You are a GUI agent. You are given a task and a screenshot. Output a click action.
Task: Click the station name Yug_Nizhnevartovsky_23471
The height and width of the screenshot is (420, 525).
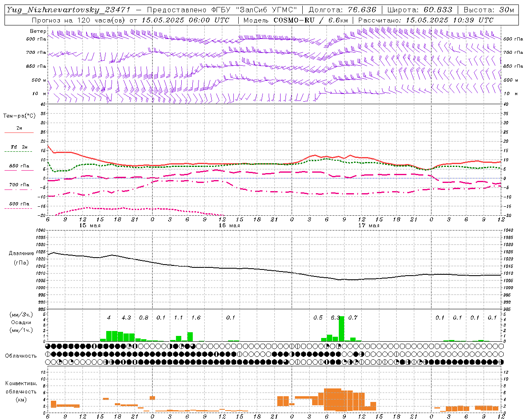[68, 10]
